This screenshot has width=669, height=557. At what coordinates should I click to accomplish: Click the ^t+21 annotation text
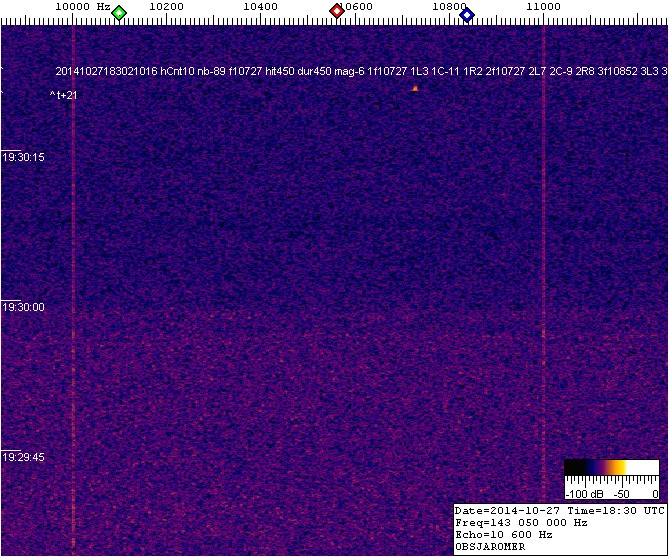63,94
